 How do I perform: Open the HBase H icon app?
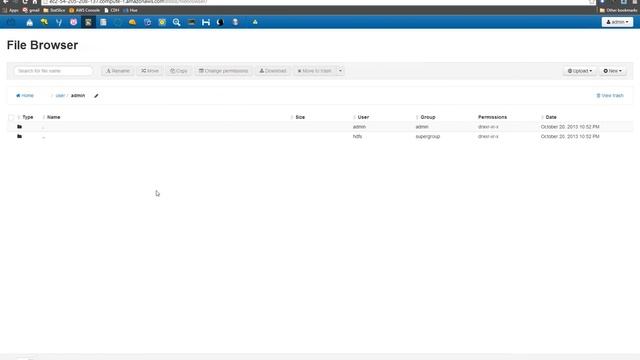[x=206, y=22]
